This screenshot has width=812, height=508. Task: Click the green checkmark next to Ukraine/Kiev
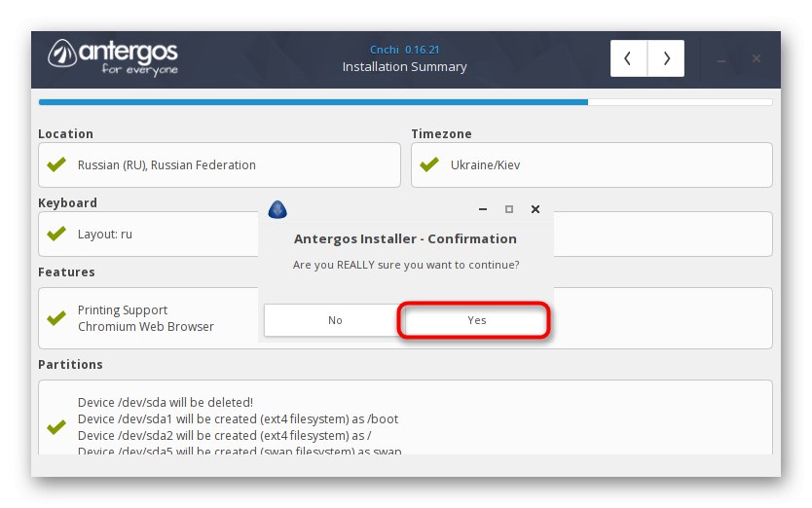[429, 164]
